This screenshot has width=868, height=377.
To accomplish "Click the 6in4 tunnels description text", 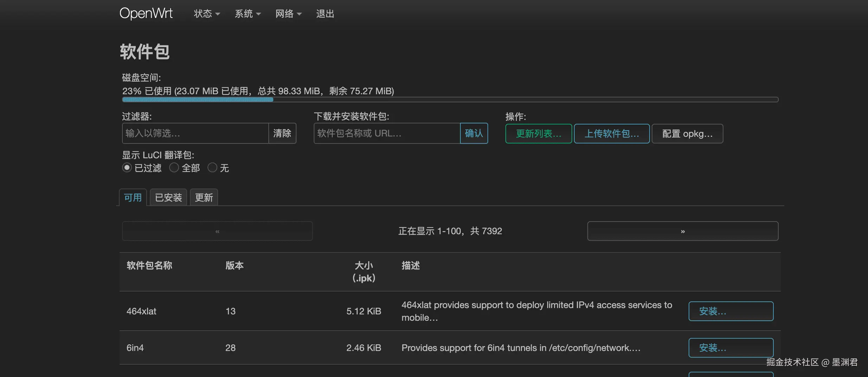I will pyautogui.click(x=521, y=348).
